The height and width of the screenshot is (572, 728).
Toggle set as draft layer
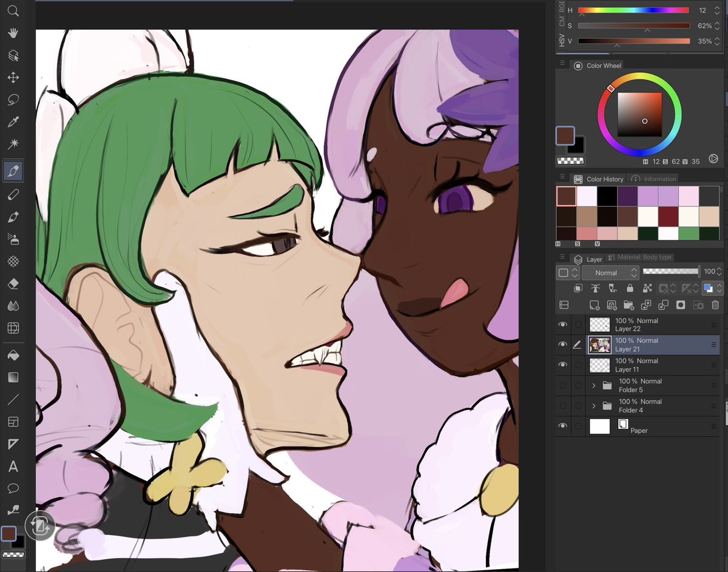click(612, 289)
